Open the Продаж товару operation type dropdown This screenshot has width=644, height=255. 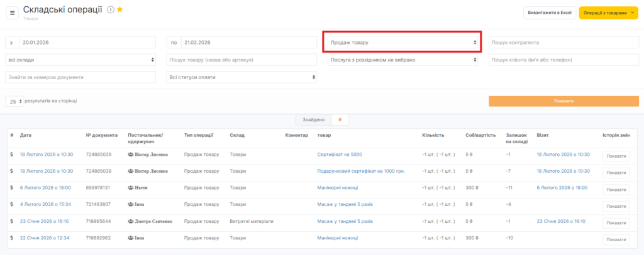402,42
